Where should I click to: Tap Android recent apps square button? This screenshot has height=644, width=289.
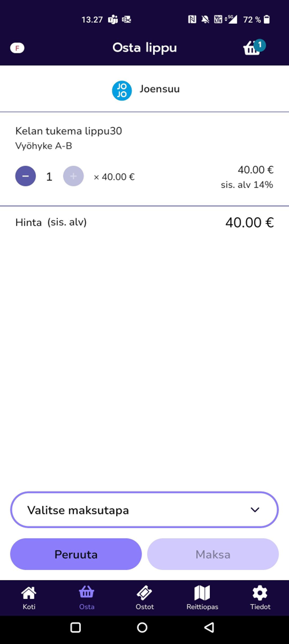point(75,627)
